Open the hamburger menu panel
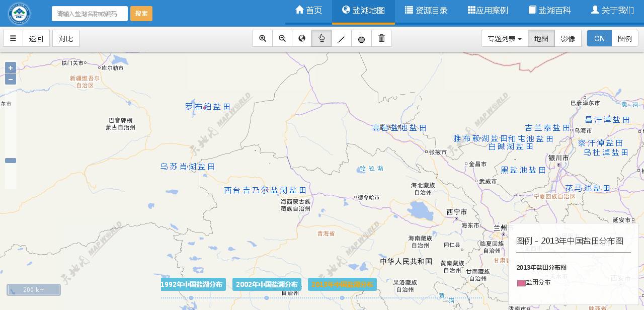 13,38
